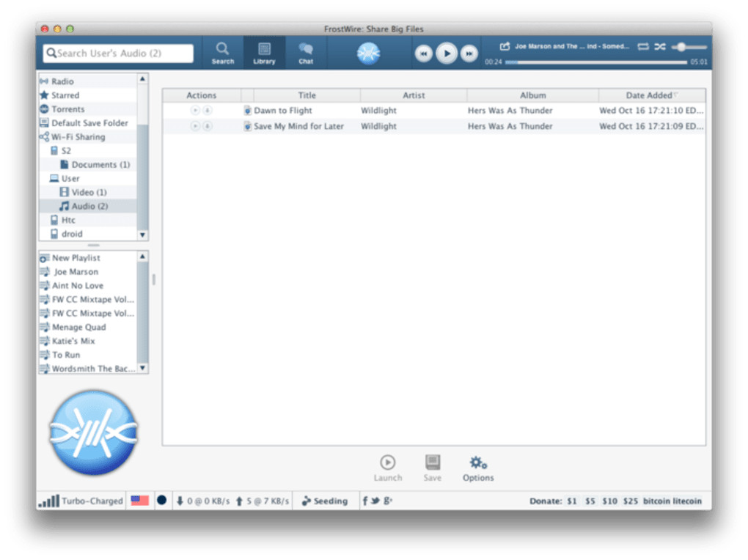The height and width of the screenshot is (560, 748).
Task: Sort by Date Added column header
Action: (652, 95)
